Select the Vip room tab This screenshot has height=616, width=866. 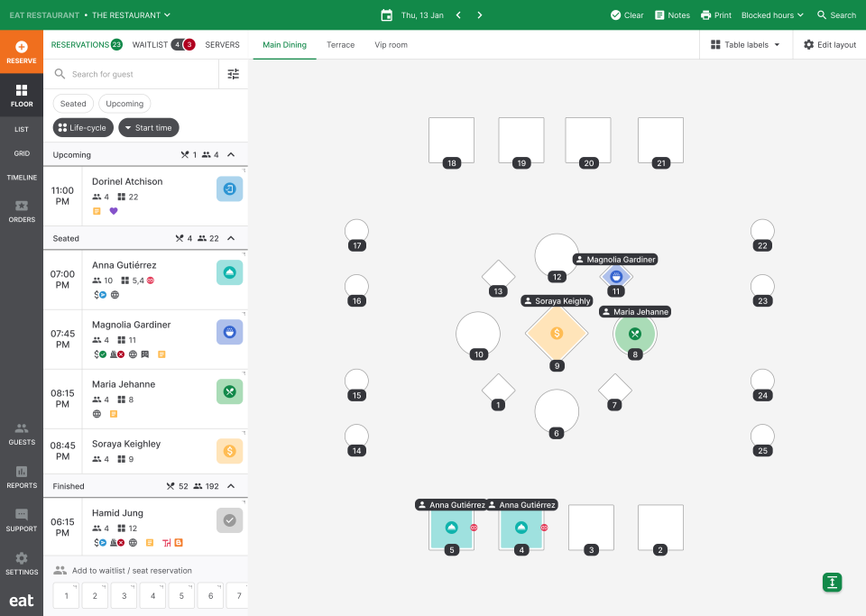click(x=391, y=45)
